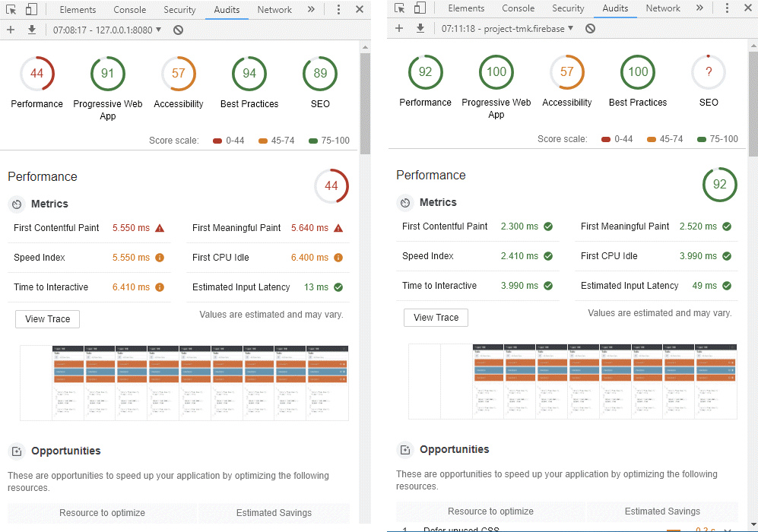The height and width of the screenshot is (532, 758).
Task: Expand more tabs chevron in the left panel
Action: (x=311, y=10)
